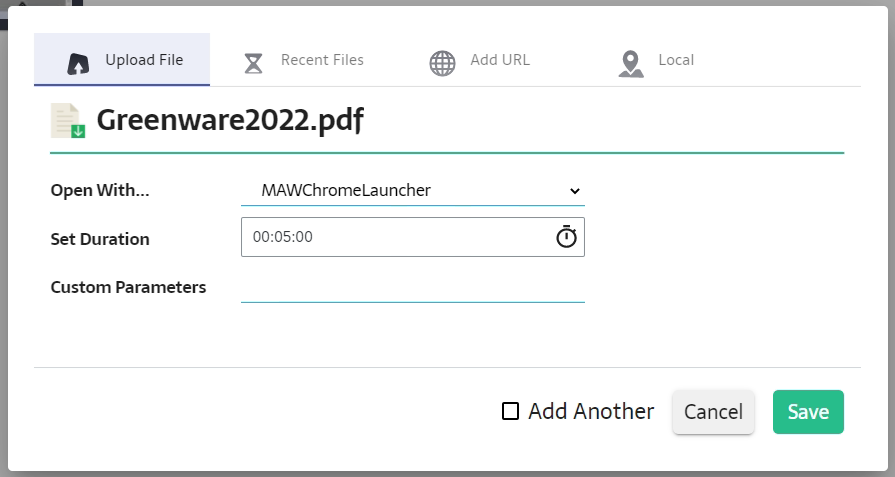Click the Add Another label text
This screenshot has width=895, height=477.
coord(591,411)
